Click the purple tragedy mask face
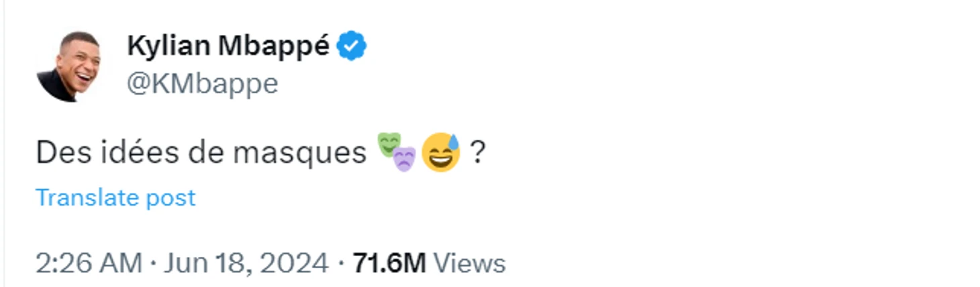 point(404,160)
